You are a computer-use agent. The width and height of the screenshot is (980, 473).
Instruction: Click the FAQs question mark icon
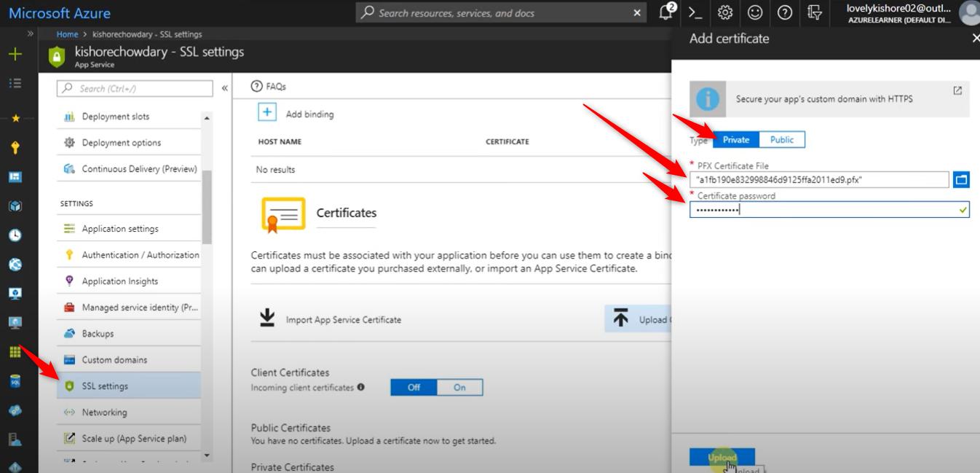[x=256, y=86]
